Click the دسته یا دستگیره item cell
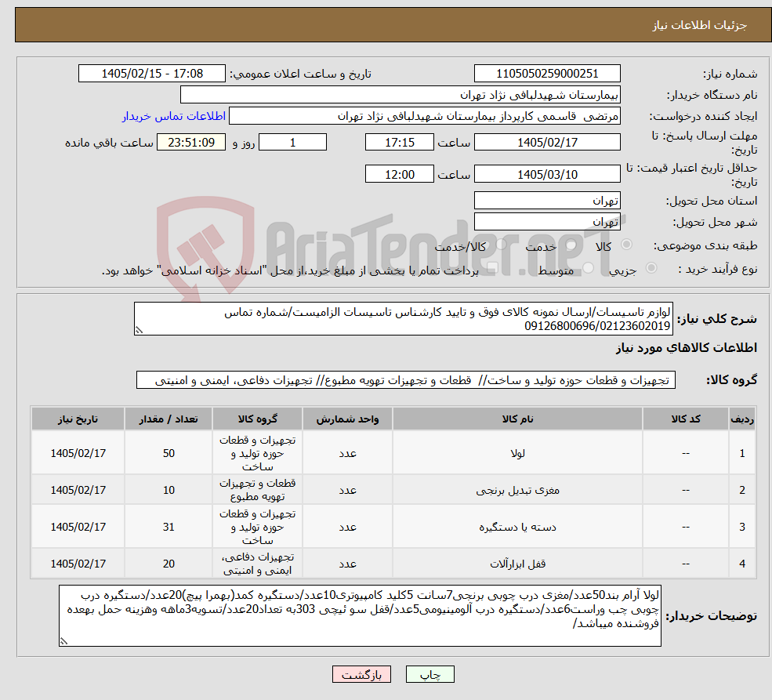772x700 pixels. (517, 527)
